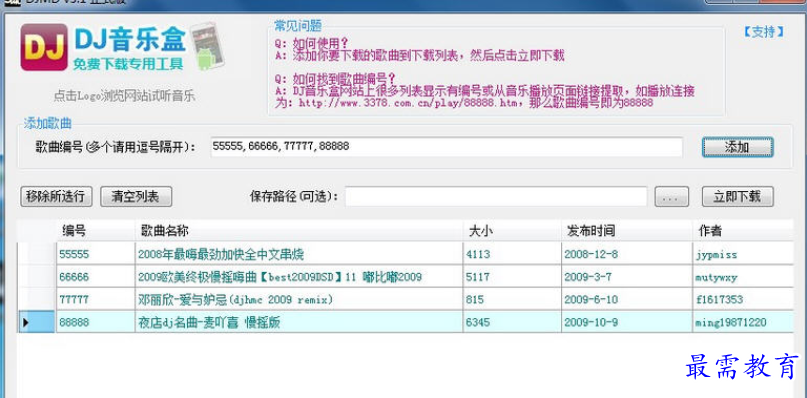Screen dimensions: 807x398
Task: Select the row header of song 66666
Action: (37, 276)
